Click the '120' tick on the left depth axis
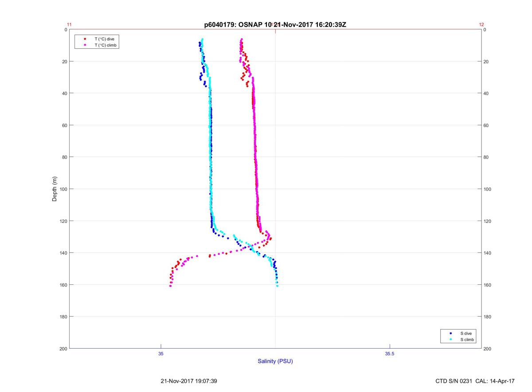The width and height of the screenshot is (532, 392). tap(63, 221)
